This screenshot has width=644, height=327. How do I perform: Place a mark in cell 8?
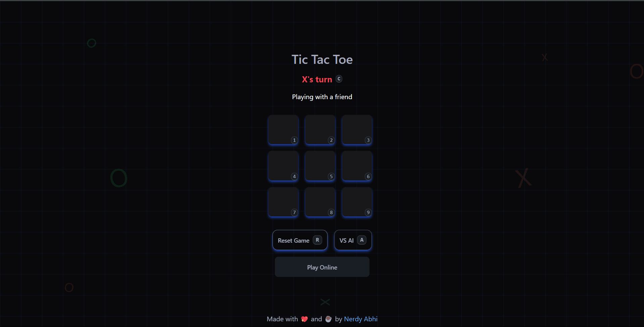tap(320, 202)
